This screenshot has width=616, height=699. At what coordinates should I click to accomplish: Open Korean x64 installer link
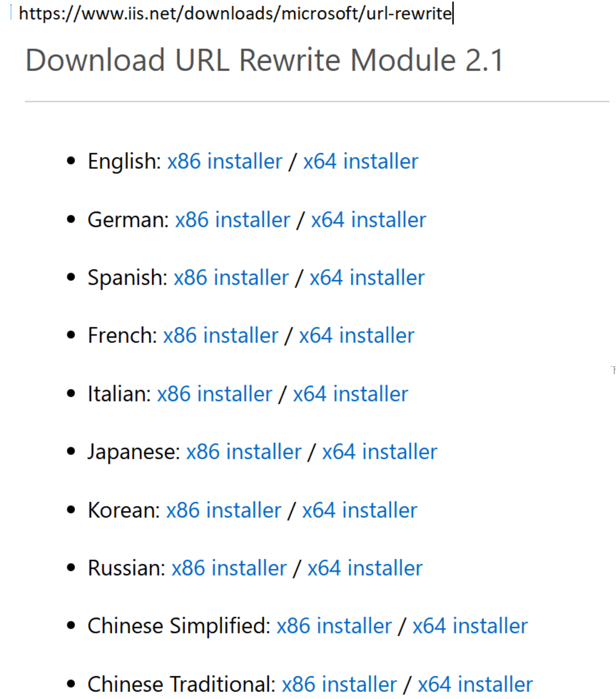pos(360,510)
